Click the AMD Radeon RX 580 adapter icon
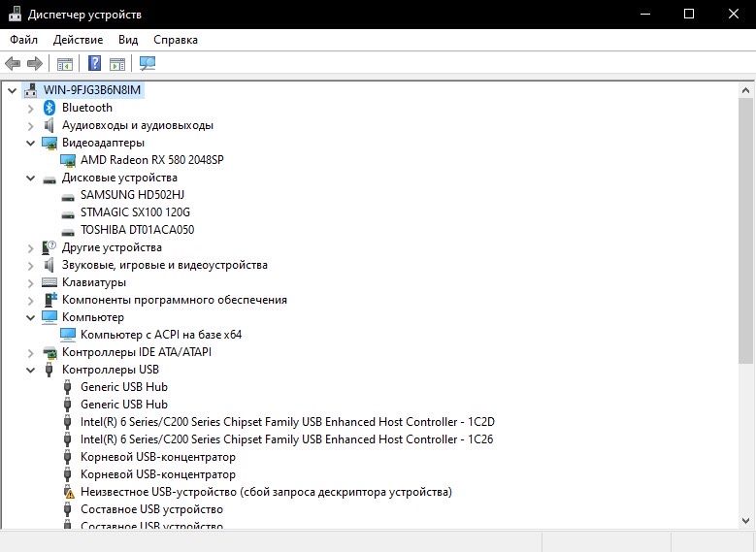This screenshot has height=552, width=756. click(68, 160)
